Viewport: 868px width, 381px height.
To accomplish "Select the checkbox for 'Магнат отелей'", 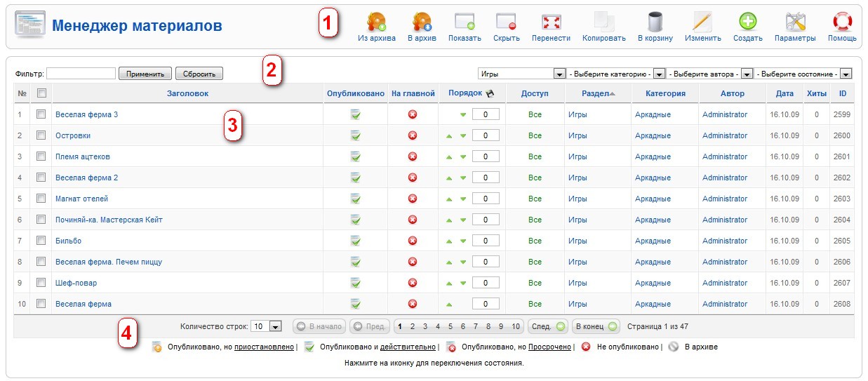I will click(x=41, y=199).
